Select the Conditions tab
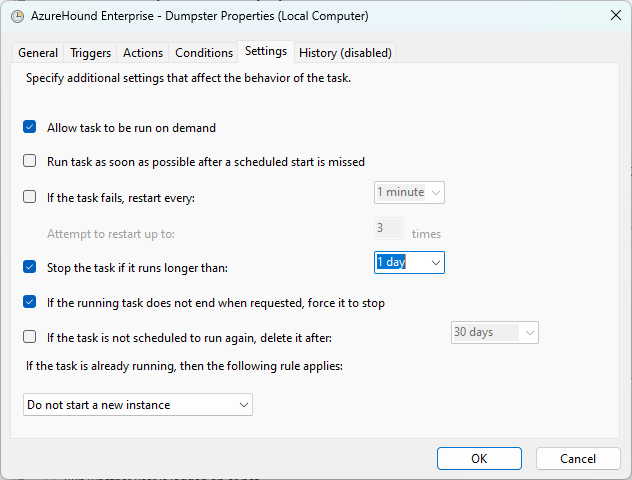Viewport: 632px width, 480px height. (204, 53)
